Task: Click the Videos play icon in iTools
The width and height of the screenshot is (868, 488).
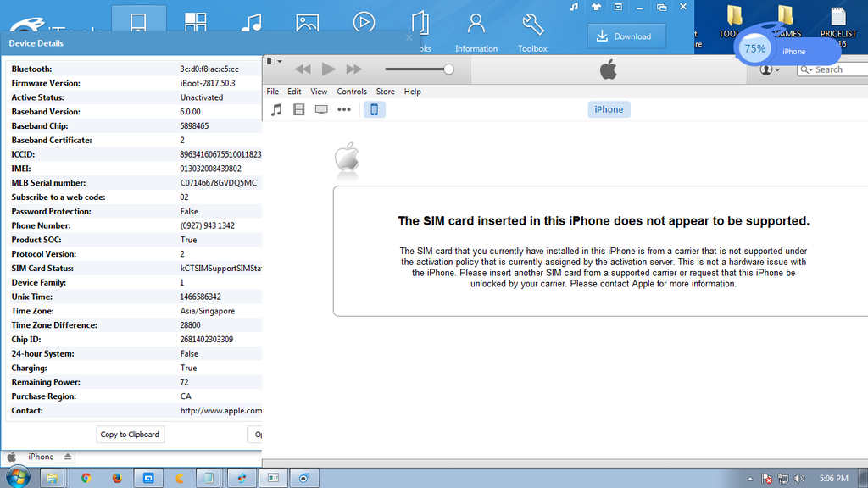Action: point(364,23)
